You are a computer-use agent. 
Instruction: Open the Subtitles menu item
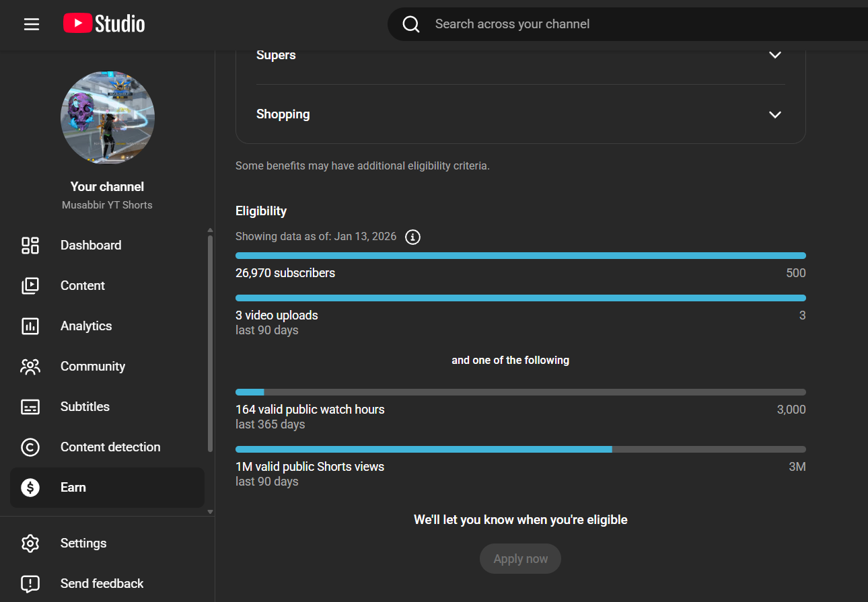(x=85, y=407)
